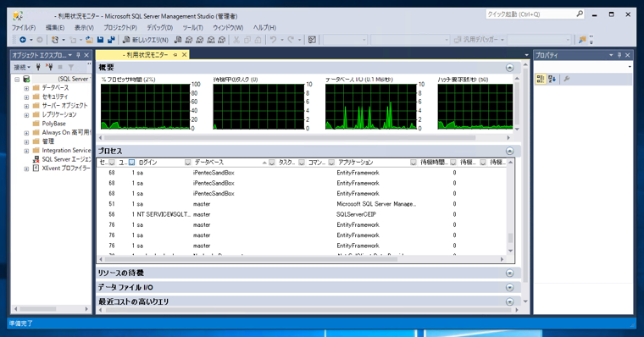Screen dimensions: 644x337
Task: Click the connect plug icon in Object Explorer
Action: point(38,67)
